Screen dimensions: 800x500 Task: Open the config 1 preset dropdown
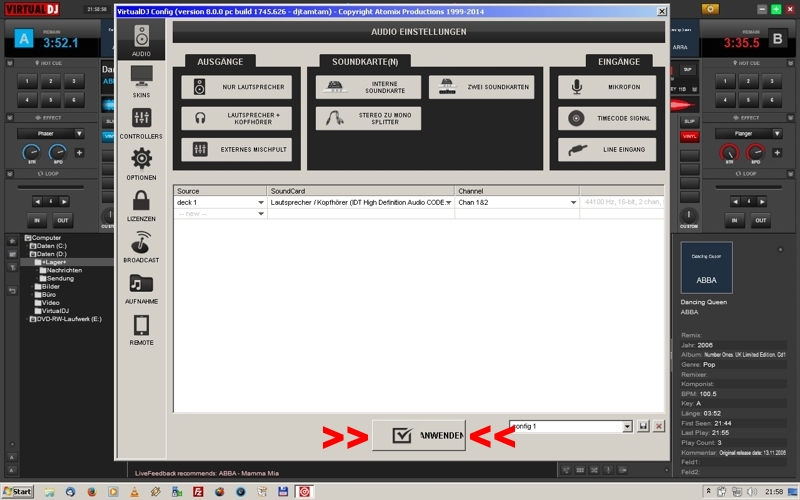tap(628, 427)
